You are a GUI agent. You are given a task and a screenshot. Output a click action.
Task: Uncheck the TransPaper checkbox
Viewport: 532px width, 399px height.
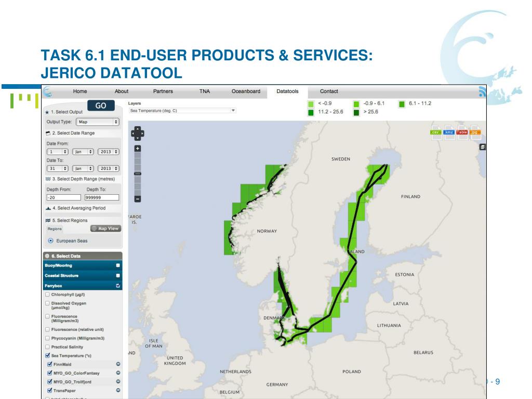[50, 390]
